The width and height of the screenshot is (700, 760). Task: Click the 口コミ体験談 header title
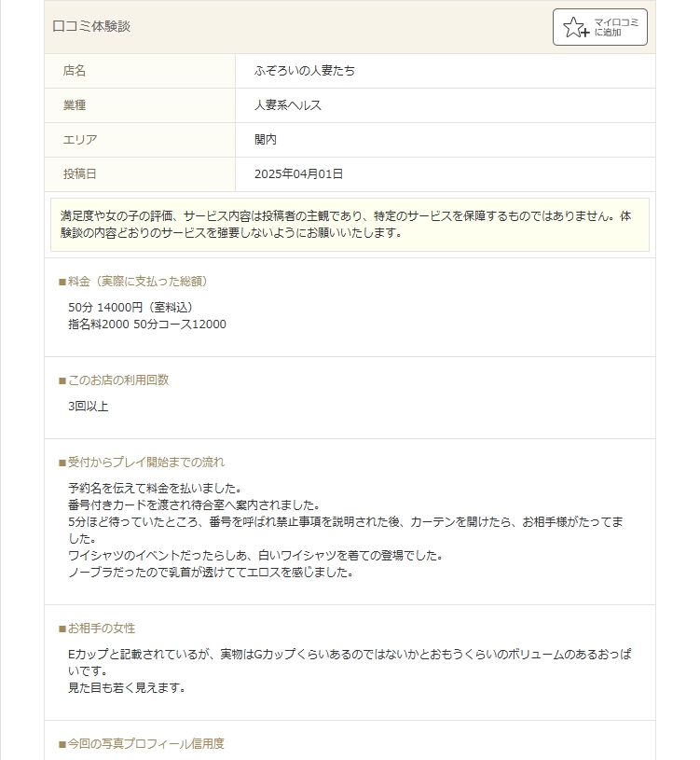coord(91,27)
